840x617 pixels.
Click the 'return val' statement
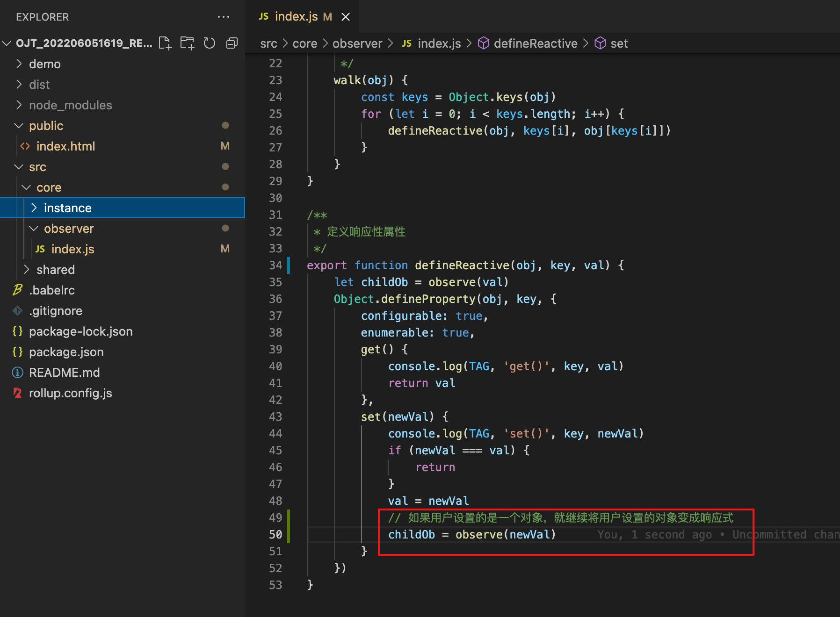[422, 383]
